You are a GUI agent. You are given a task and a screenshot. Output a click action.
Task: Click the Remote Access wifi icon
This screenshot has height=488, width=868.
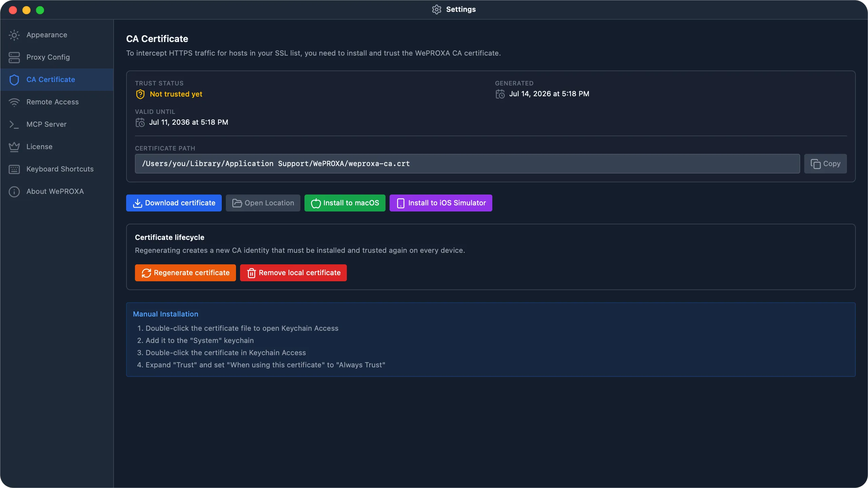tap(14, 102)
